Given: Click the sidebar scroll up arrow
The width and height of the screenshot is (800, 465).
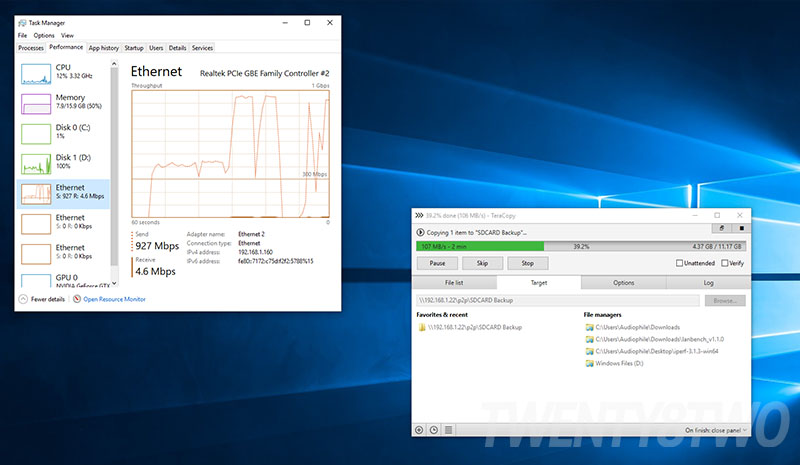Looking at the screenshot, I should [114, 64].
